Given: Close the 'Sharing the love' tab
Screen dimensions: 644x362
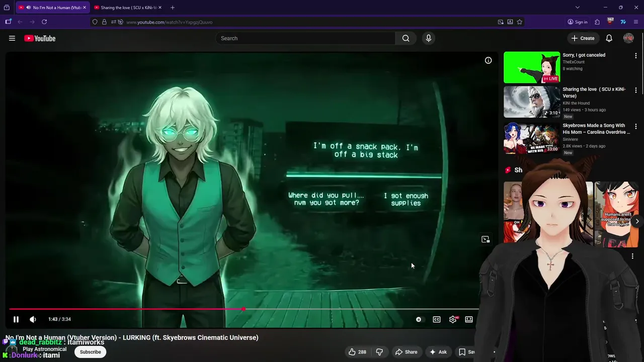Looking at the screenshot, I should pos(160,8).
